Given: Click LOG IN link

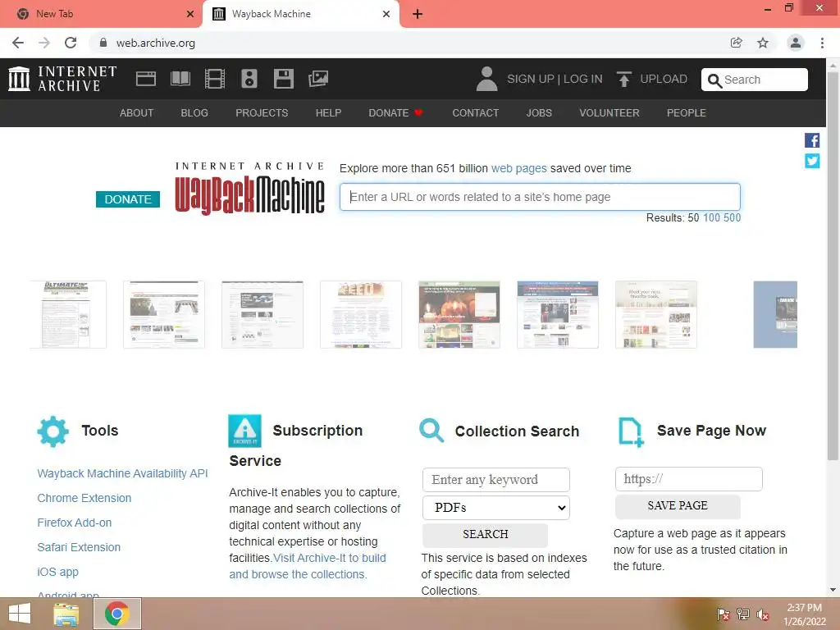Looking at the screenshot, I should tap(583, 79).
